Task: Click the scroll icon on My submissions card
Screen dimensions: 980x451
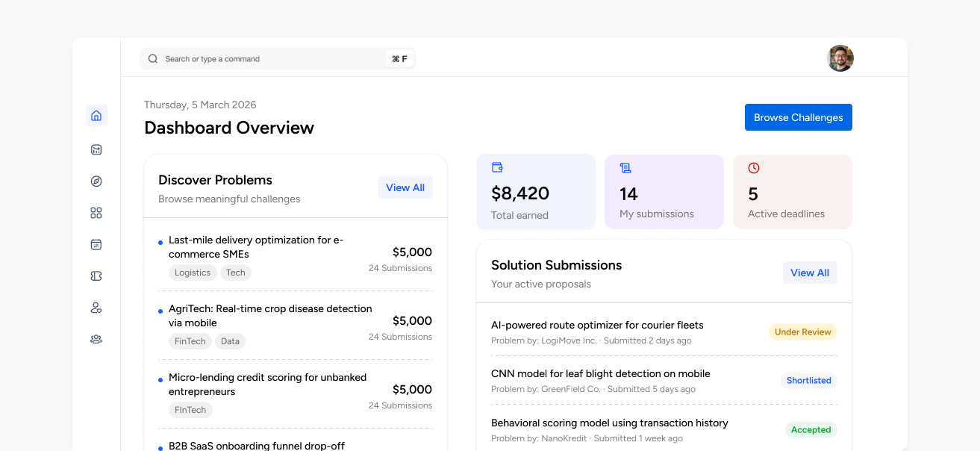Action: [x=625, y=168]
